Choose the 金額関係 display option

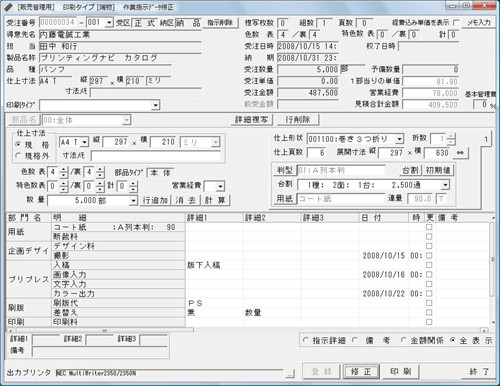tap(403, 340)
